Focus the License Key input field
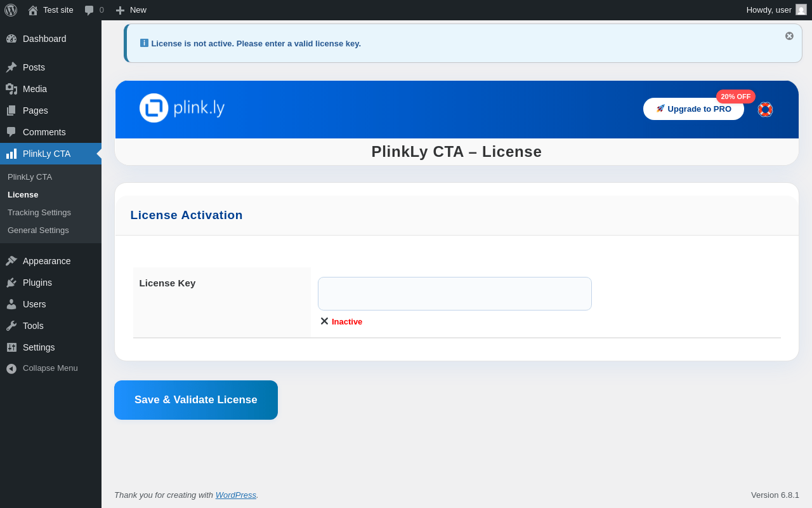The width and height of the screenshot is (812, 508). click(x=455, y=294)
